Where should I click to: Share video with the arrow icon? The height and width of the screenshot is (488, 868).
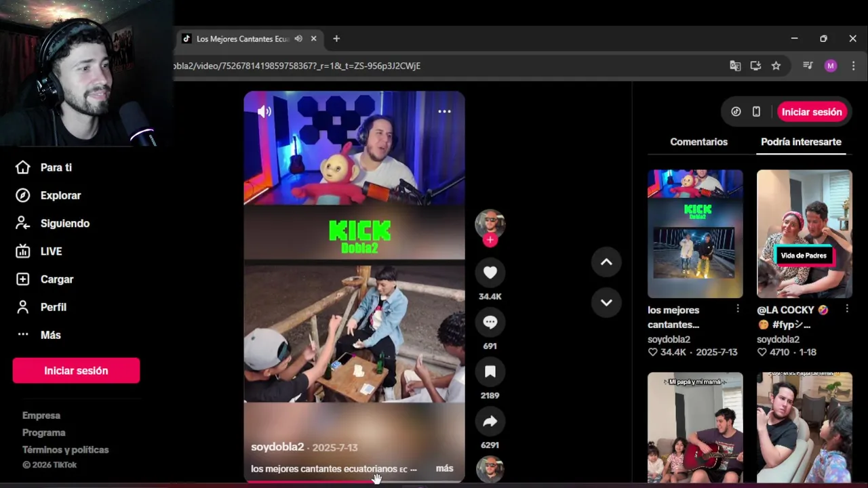pyautogui.click(x=490, y=422)
